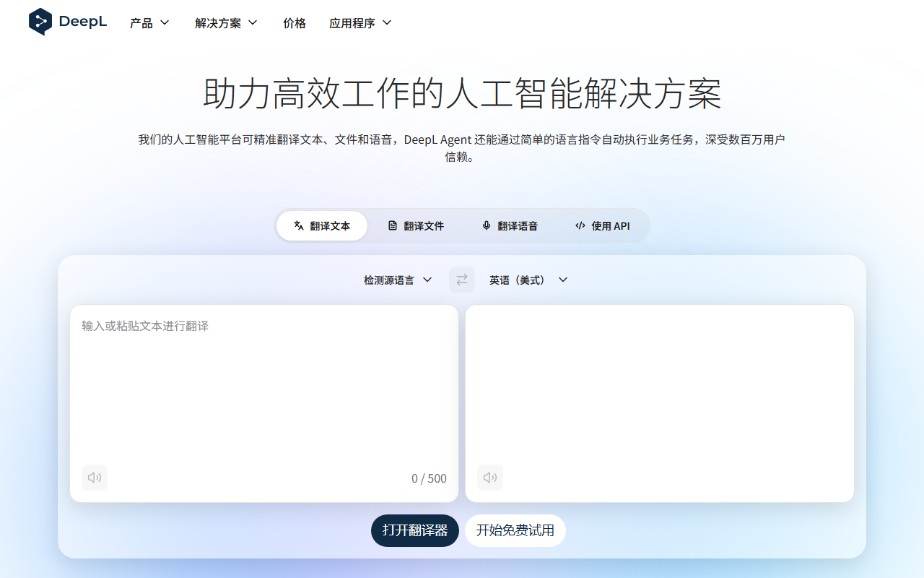Click the 打开翻译器 button

pos(415,530)
